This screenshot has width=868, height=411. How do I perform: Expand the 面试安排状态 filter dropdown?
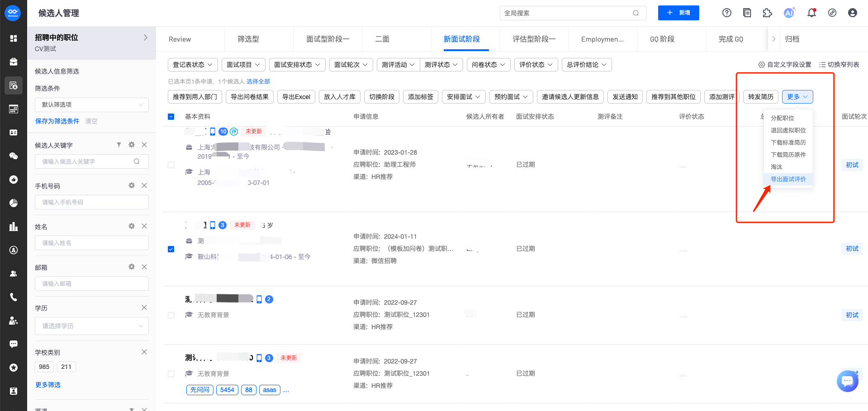pyautogui.click(x=297, y=65)
